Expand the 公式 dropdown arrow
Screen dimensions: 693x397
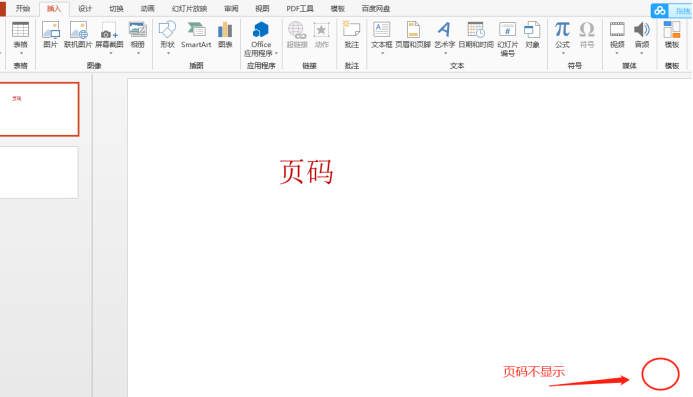click(x=563, y=53)
